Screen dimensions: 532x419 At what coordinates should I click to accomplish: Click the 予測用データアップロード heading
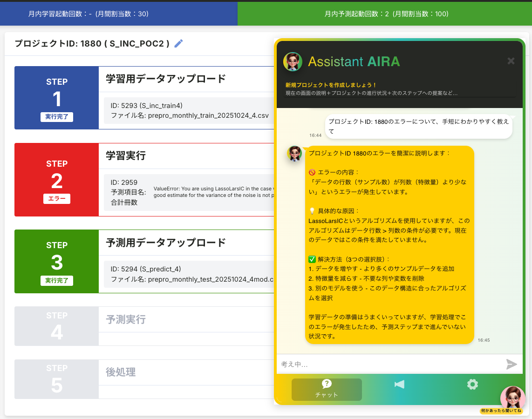pyautogui.click(x=165, y=243)
